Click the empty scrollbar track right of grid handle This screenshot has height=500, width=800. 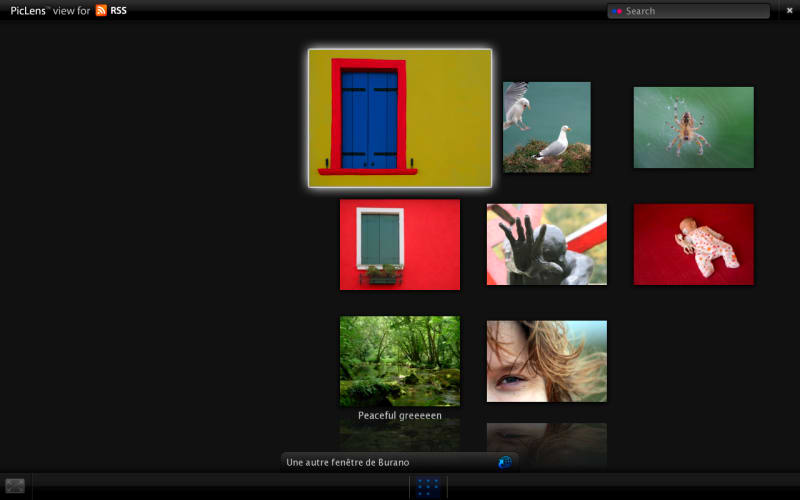(x=623, y=487)
